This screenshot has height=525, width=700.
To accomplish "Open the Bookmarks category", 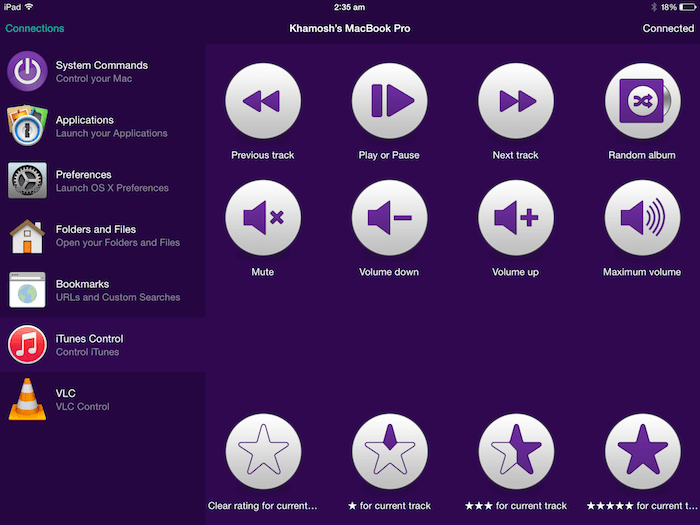I will [102, 290].
